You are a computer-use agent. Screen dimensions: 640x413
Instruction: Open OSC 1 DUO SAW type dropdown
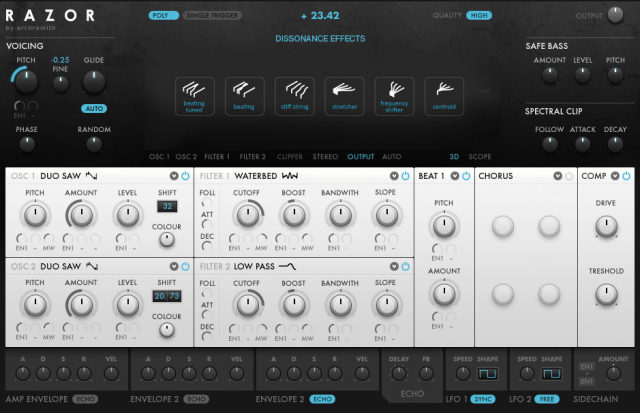(x=173, y=176)
